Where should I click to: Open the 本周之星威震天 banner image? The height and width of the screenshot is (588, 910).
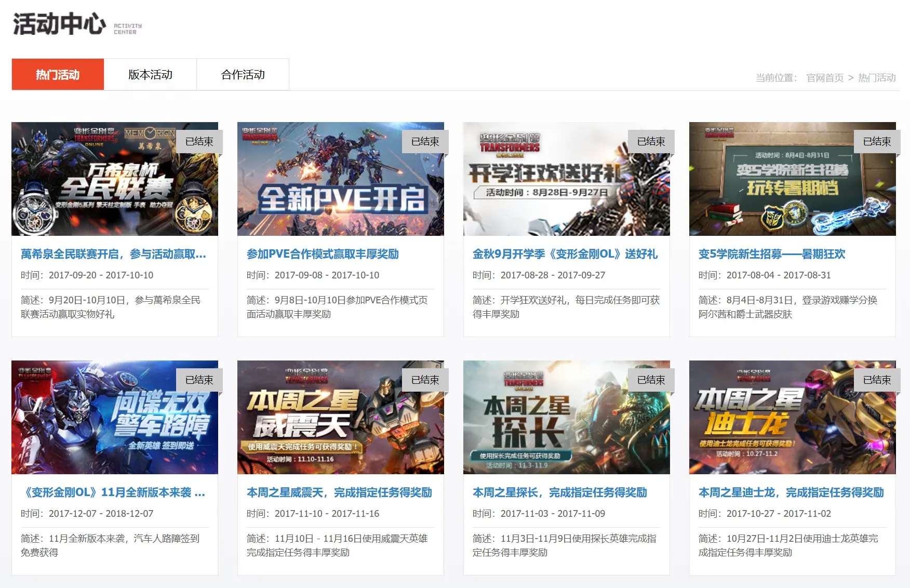coord(341,417)
